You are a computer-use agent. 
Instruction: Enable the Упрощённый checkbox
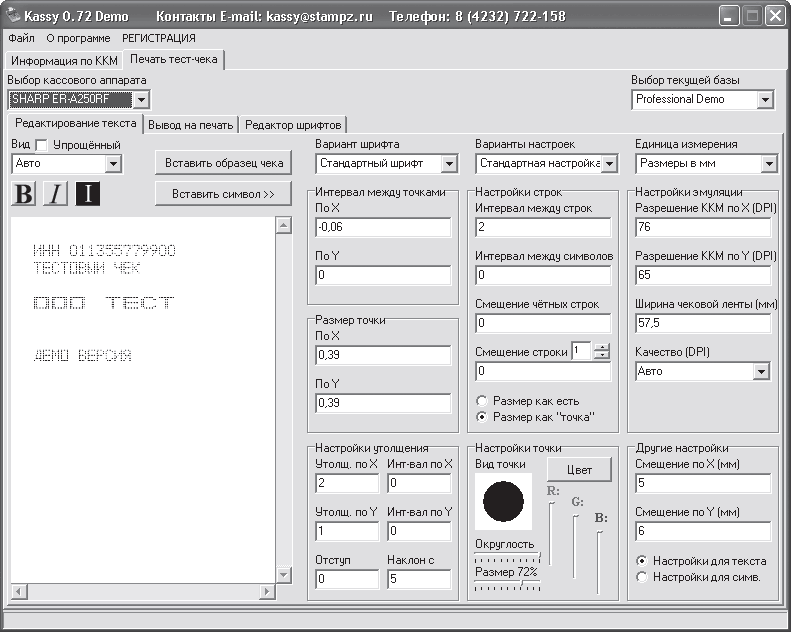click(x=41, y=145)
